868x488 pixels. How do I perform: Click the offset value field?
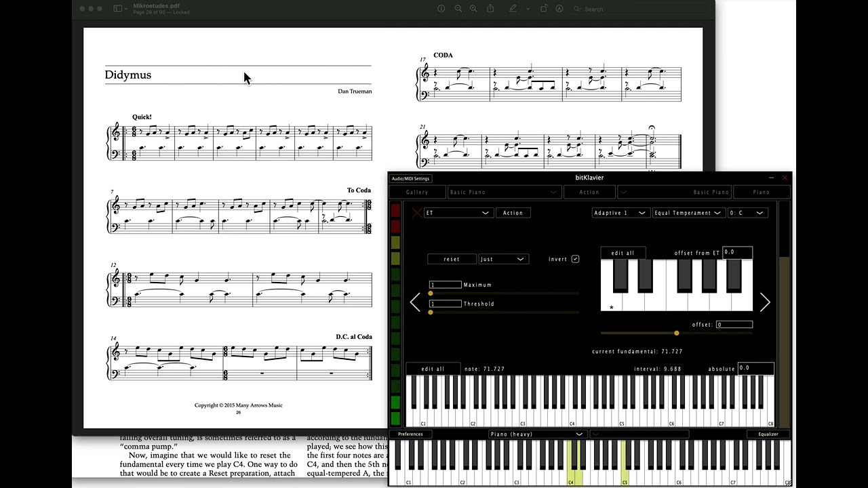734,325
